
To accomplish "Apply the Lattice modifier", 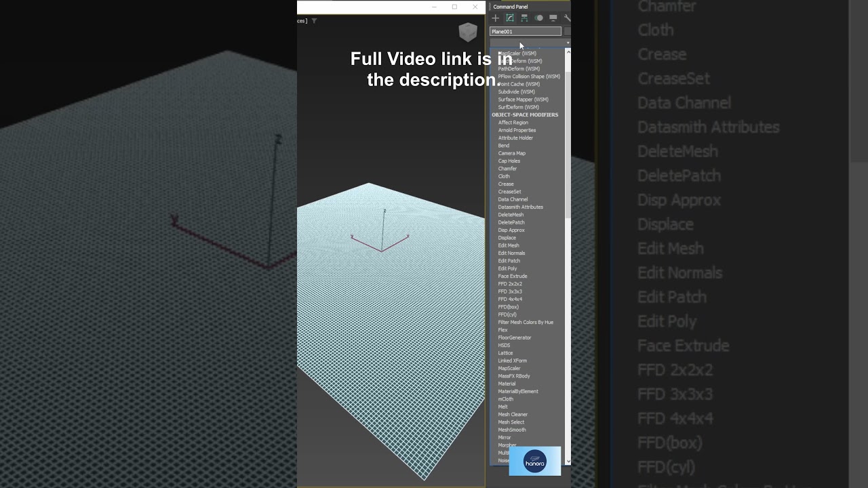I will click(x=505, y=353).
